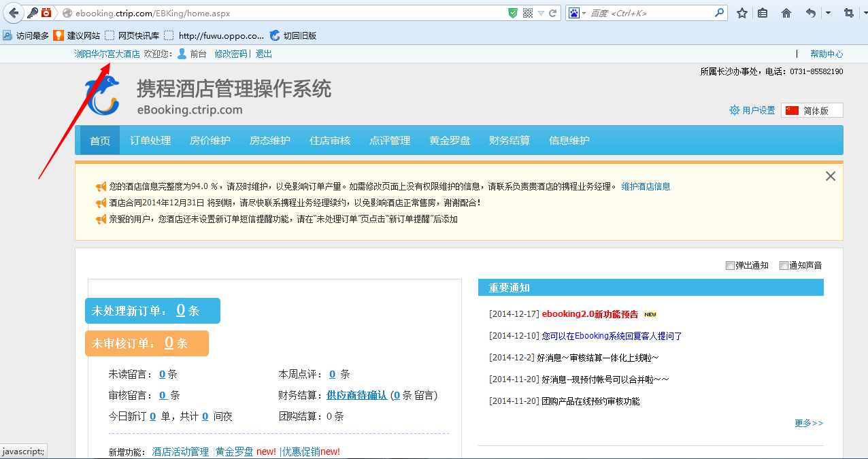Screen dimensions: 868x459
Task: Open the 住店审核 menu
Action: click(330, 140)
